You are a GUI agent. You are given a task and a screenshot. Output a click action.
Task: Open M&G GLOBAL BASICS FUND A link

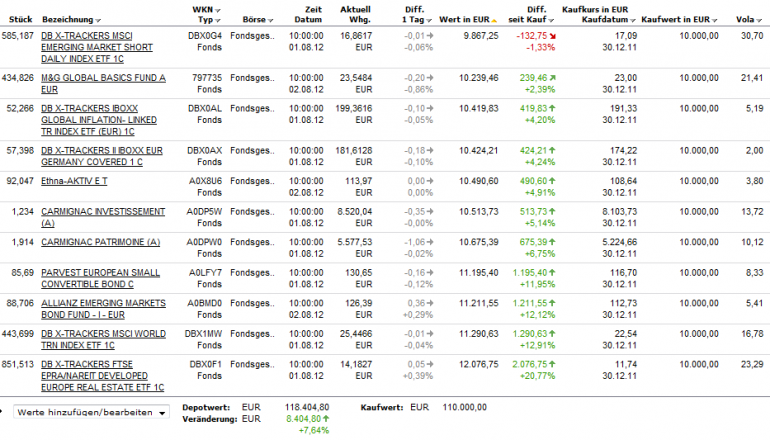click(x=103, y=83)
